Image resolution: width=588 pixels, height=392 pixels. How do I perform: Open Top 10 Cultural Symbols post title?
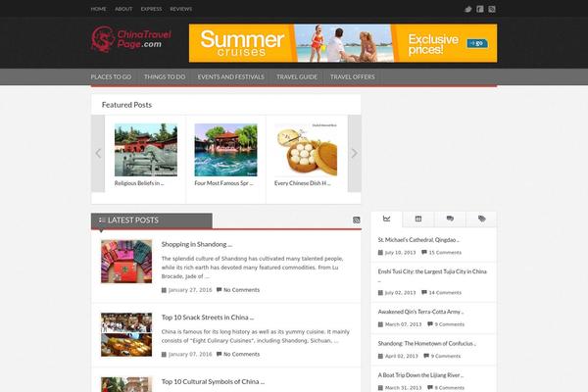(x=213, y=382)
